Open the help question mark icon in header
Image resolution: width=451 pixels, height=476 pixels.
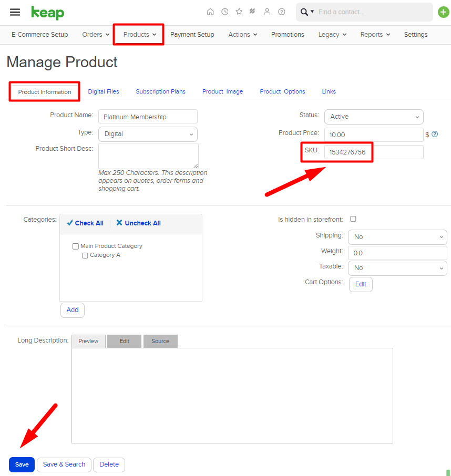[282, 12]
